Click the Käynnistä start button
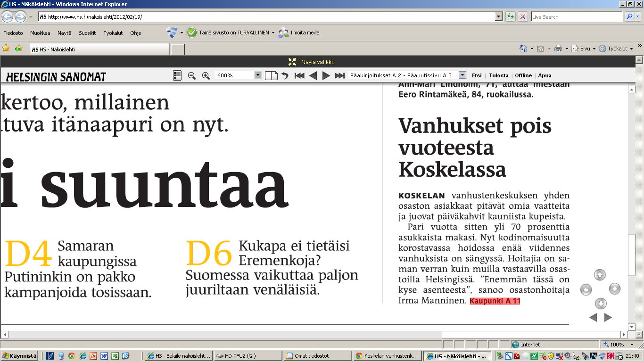 tap(19, 356)
